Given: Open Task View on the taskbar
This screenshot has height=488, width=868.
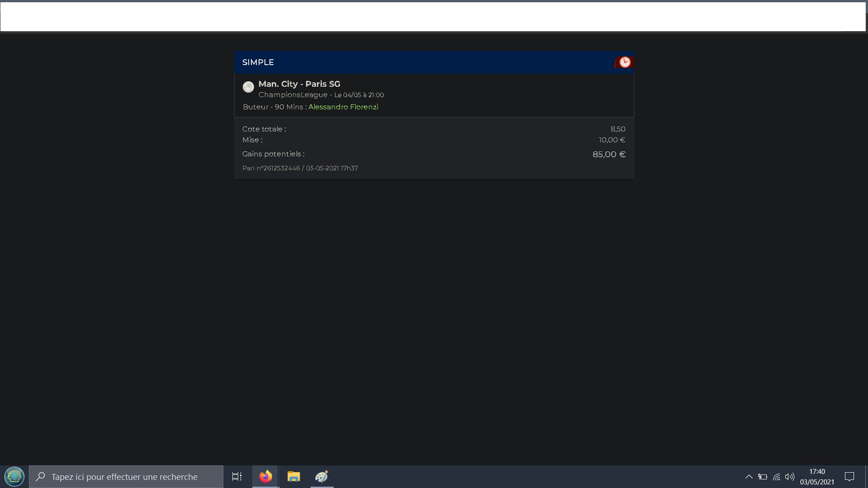Looking at the screenshot, I should click(x=237, y=477).
